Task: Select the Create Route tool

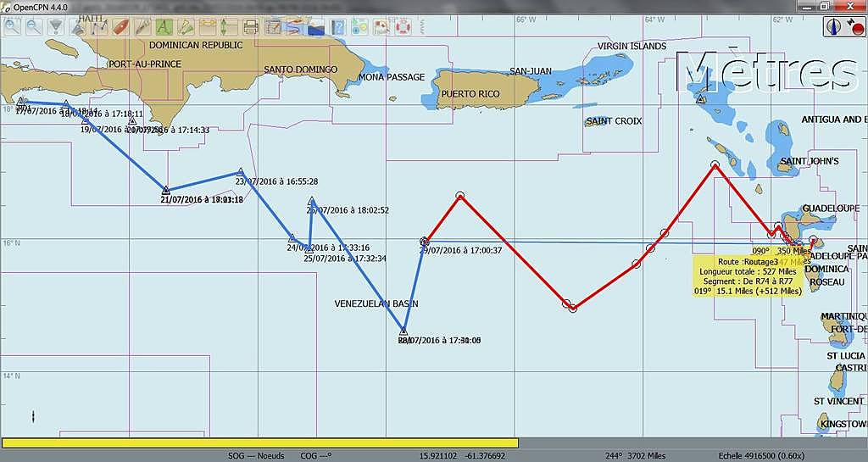Action: (x=99, y=26)
